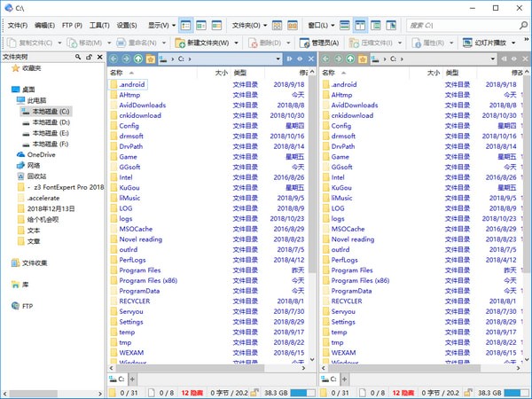Select 本地磁盘 (D:) in folder tree
Screen dimensions: 532x399
(51, 121)
